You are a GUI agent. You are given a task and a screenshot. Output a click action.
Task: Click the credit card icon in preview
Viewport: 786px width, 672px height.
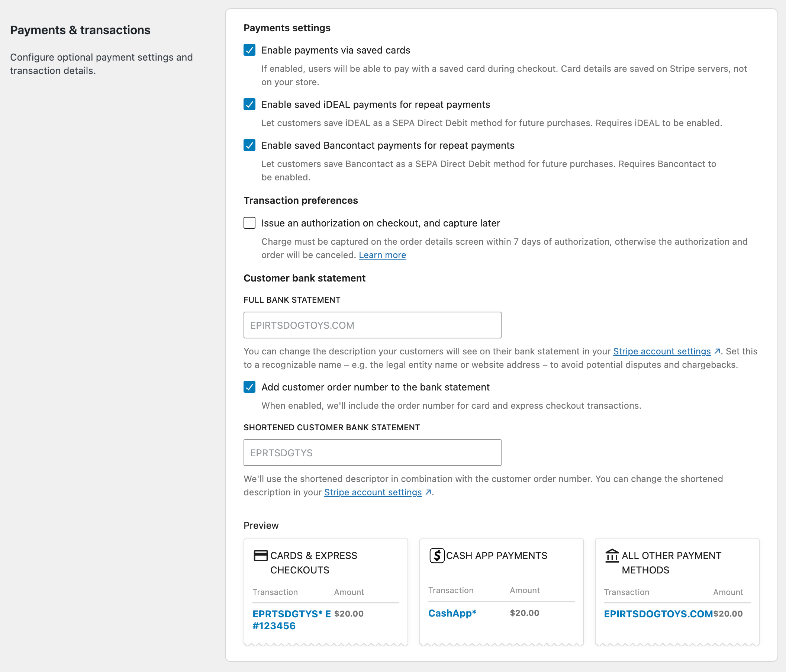(261, 556)
